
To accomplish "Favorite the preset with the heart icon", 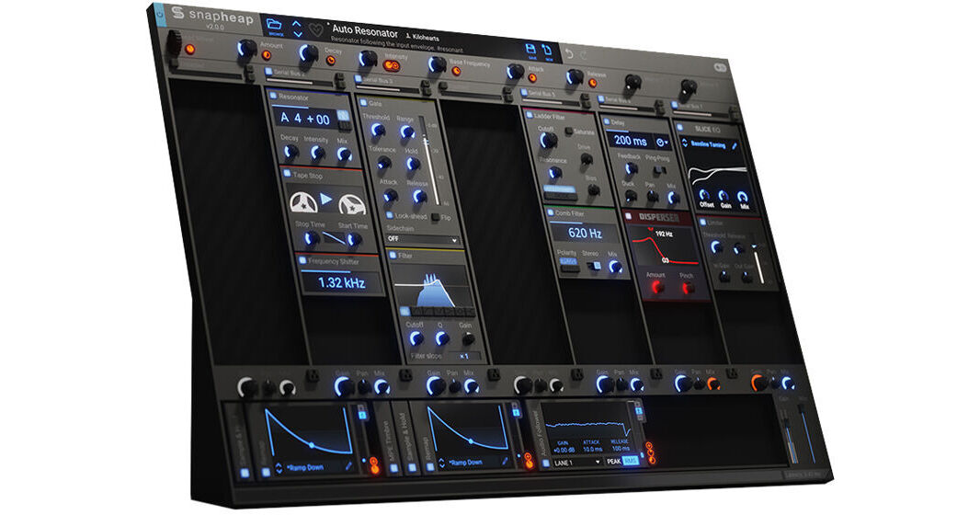I will (317, 30).
